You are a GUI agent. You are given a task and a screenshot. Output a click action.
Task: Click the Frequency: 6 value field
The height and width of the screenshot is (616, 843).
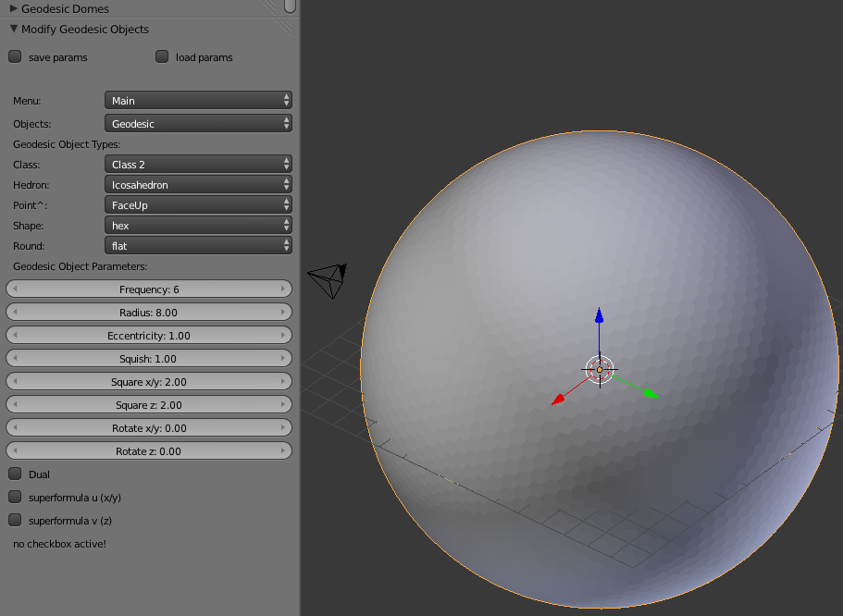[x=149, y=290]
